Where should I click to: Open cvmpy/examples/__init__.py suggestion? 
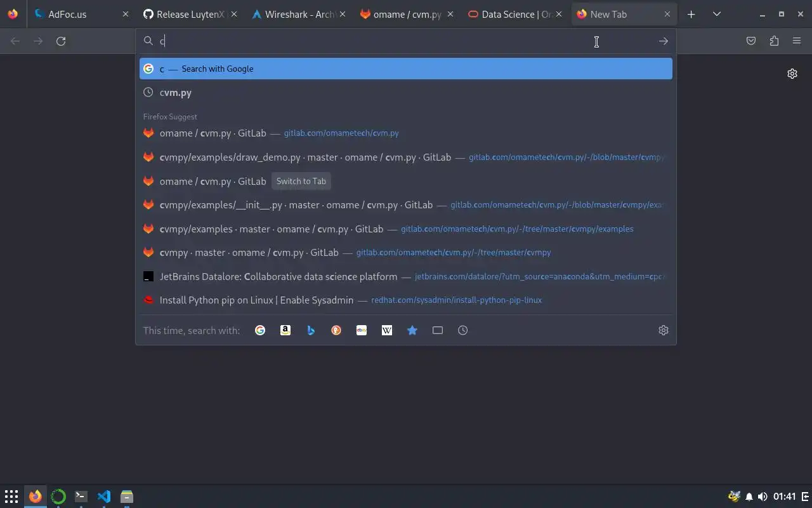tap(406, 205)
